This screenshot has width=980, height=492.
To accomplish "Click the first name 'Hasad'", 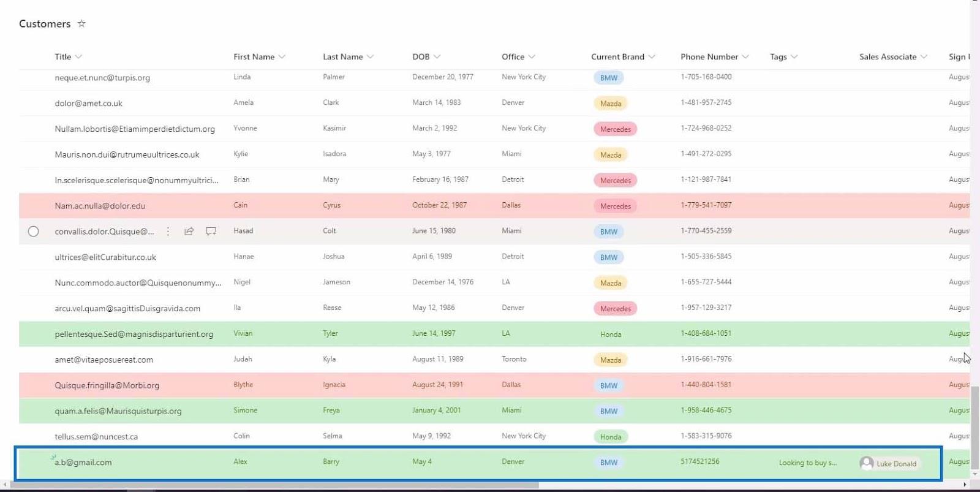I will click(x=243, y=230).
